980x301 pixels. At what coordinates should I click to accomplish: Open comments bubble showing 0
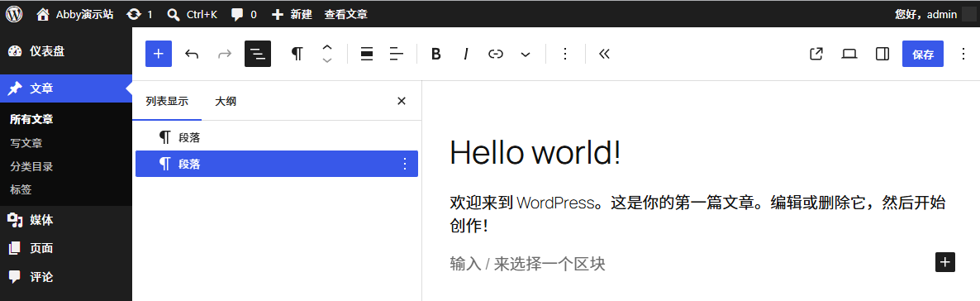pyautogui.click(x=243, y=14)
